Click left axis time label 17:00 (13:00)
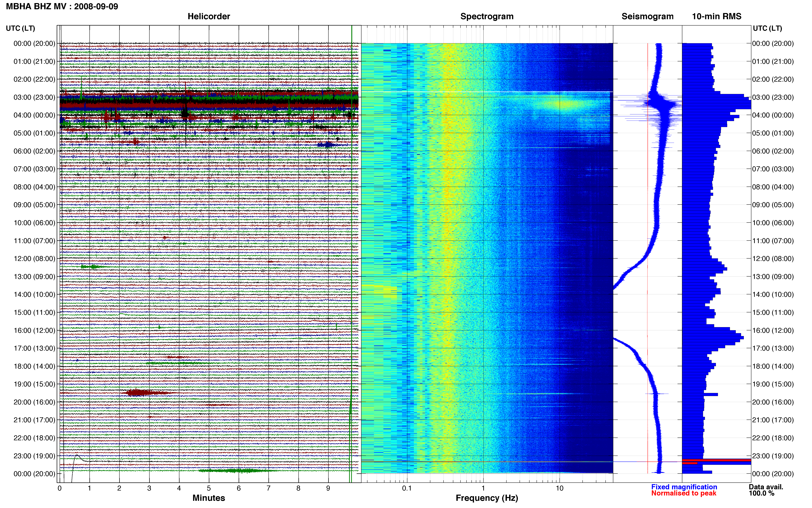 click(x=35, y=348)
